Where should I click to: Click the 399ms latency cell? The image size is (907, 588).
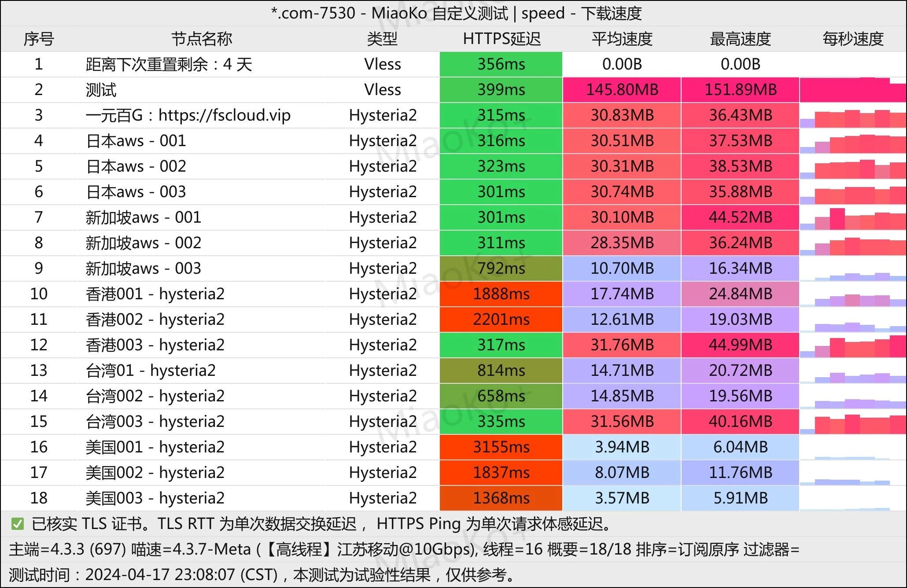coord(501,90)
